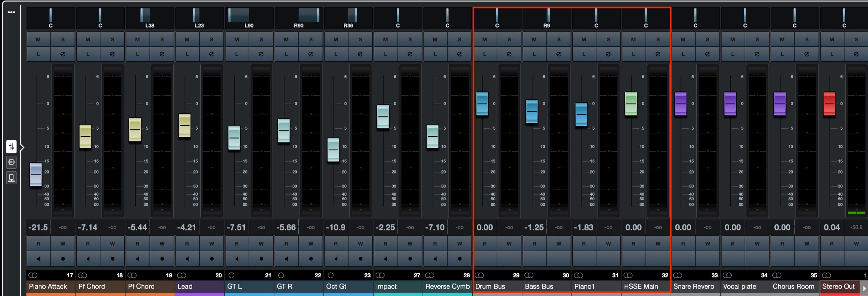The width and height of the screenshot is (868, 296).
Task: Select the Snare Reverb channel name
Action: (x=693, y=286)
